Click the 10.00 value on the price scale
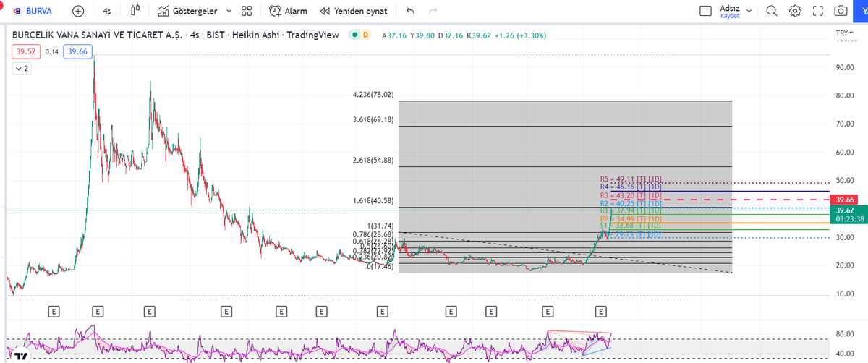868x363 pixels. [844, 294]
